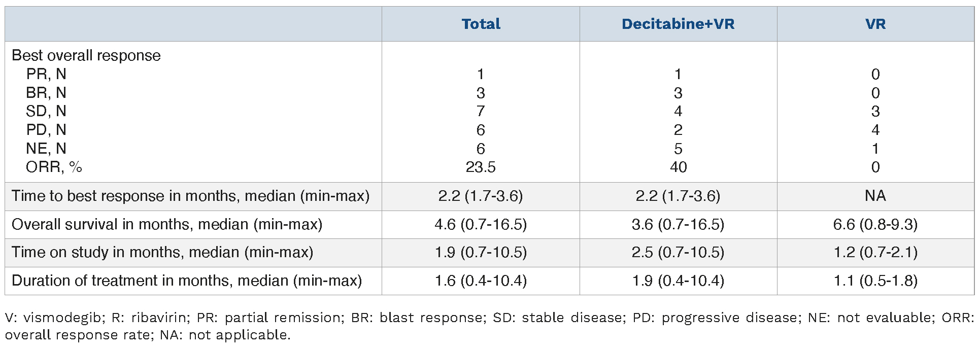This screenshot has width=980, height=349.
Task: Select the Best overall response row label
Action: [x=86, y=55]
